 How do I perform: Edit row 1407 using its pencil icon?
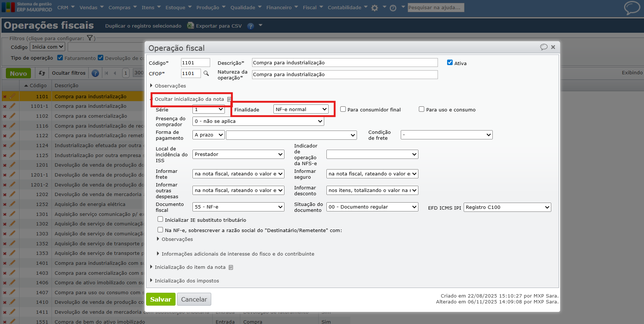pyautogui.click(x=13, y=292)
